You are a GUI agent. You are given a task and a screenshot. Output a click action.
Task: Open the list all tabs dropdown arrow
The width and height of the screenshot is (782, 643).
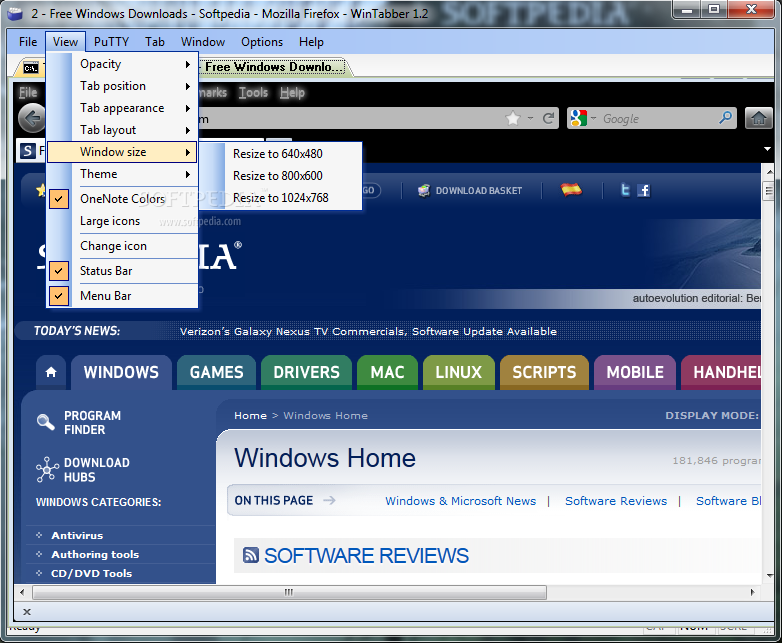(x=767, y=149)
